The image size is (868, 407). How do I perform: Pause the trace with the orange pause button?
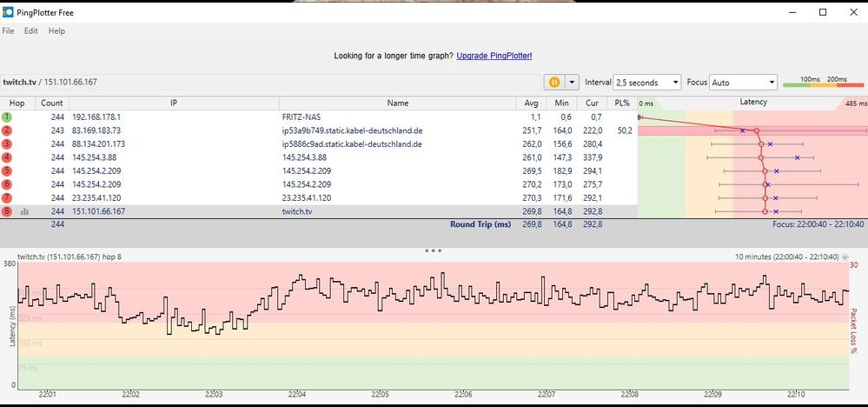(554, 82)
